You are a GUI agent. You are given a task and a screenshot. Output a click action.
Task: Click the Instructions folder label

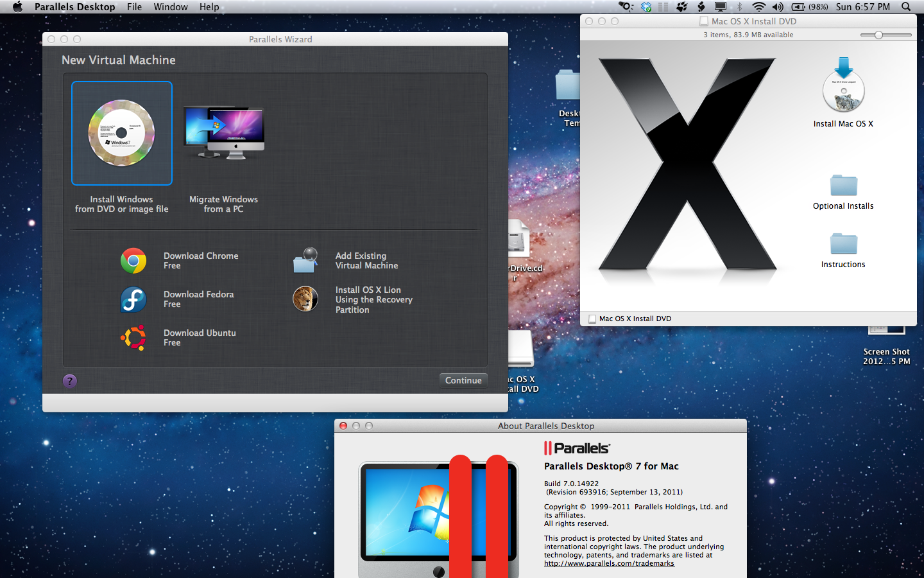pyautogui.click(x=843, y=265)
